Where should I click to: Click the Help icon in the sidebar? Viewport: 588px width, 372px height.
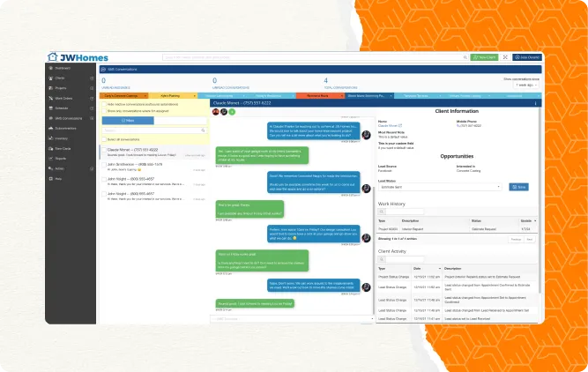(x=50, y=178)
